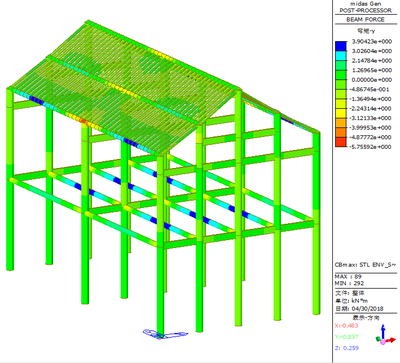Click the cyan legend color box

[x=341, y=56]
